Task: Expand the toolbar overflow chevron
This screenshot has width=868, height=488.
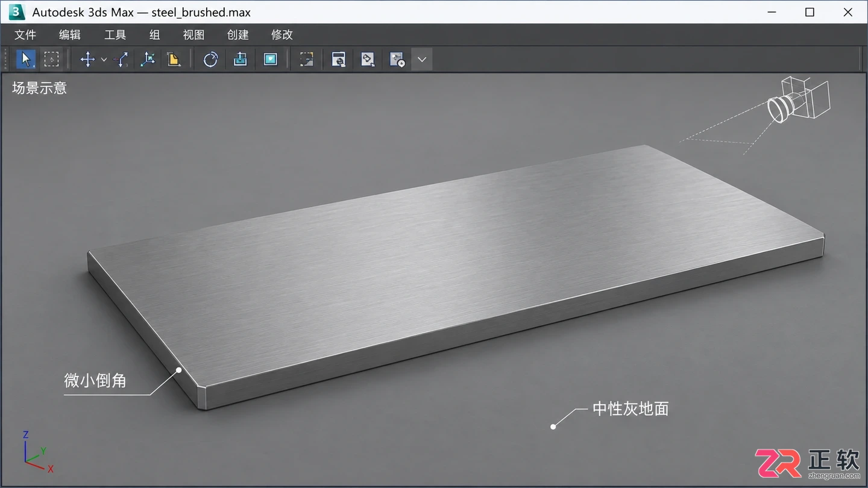Action: coord(422,60)
